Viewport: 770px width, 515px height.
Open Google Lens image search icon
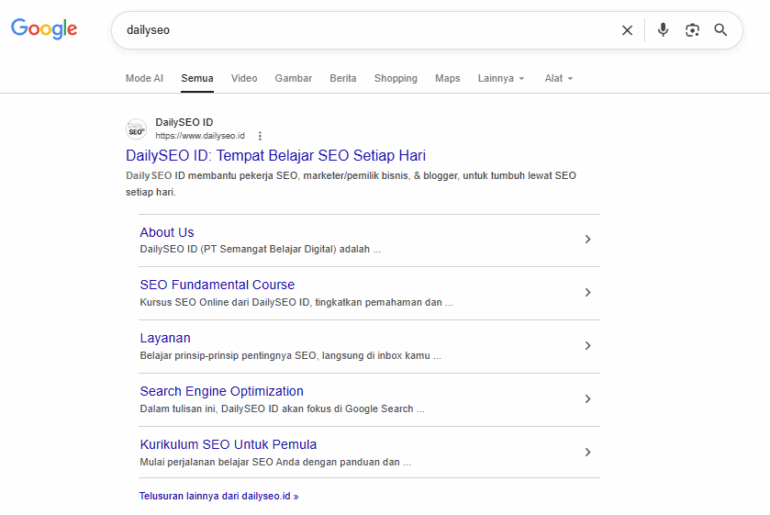(692, 30)
